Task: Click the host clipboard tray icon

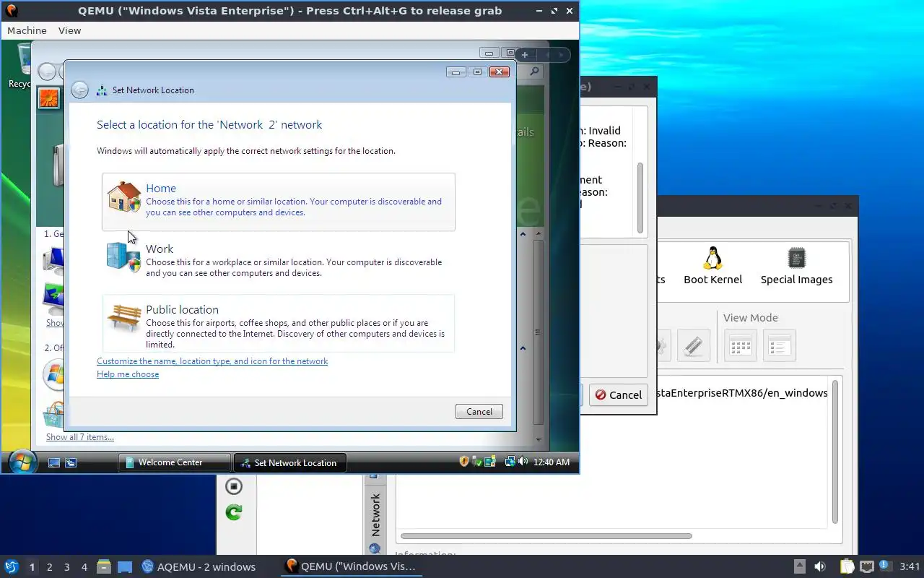Action: tap(846, 566)
